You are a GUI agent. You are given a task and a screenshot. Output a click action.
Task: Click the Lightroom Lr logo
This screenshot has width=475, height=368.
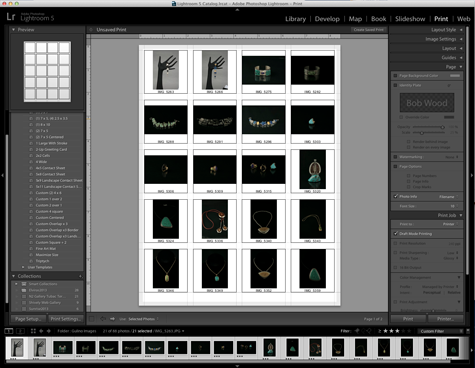11,17
